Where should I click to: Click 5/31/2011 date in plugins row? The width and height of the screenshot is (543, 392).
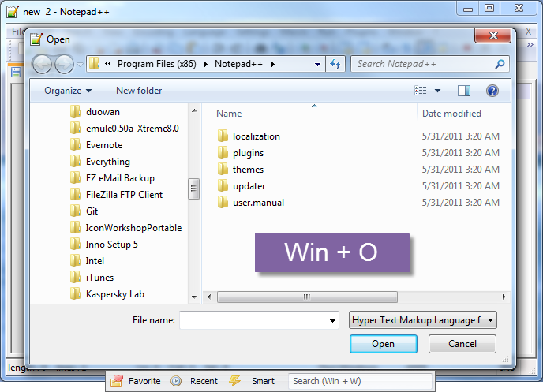point(461,152)
